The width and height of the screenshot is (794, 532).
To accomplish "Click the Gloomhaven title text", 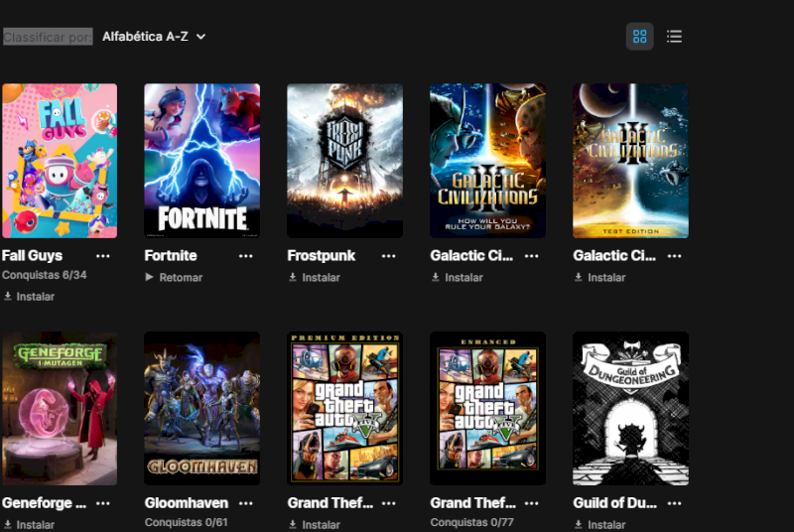I will 187,503.
